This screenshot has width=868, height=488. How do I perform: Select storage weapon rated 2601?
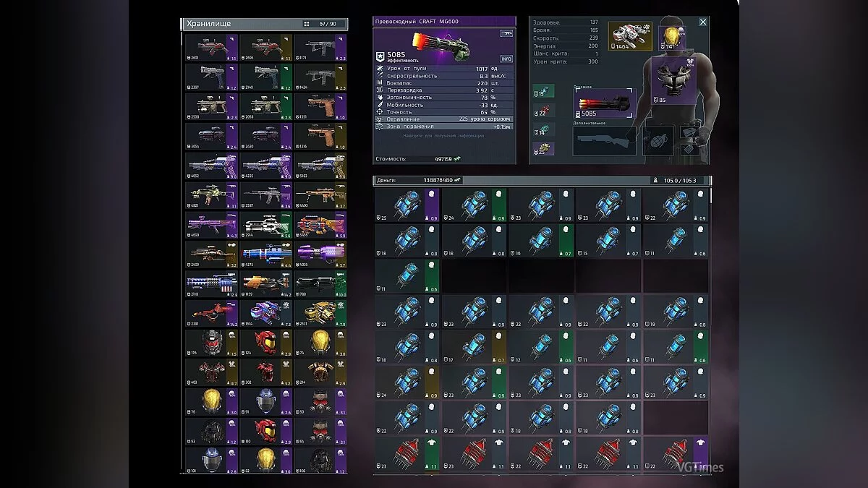(x=210, y=47)
